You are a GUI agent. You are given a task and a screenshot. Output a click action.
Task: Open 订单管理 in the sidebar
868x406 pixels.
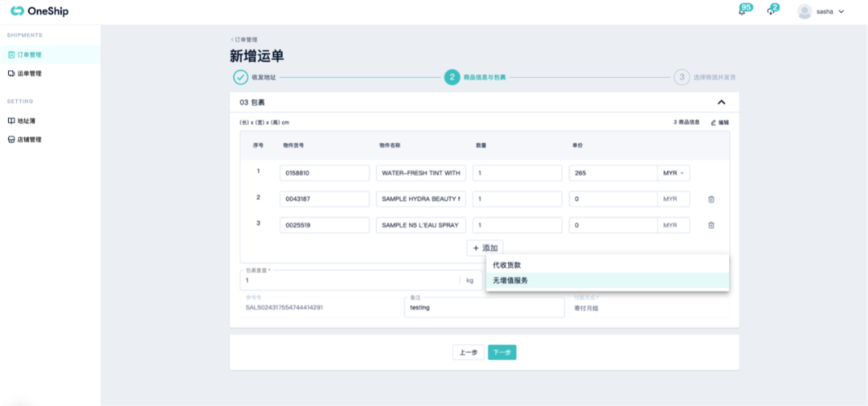point(51,55)
